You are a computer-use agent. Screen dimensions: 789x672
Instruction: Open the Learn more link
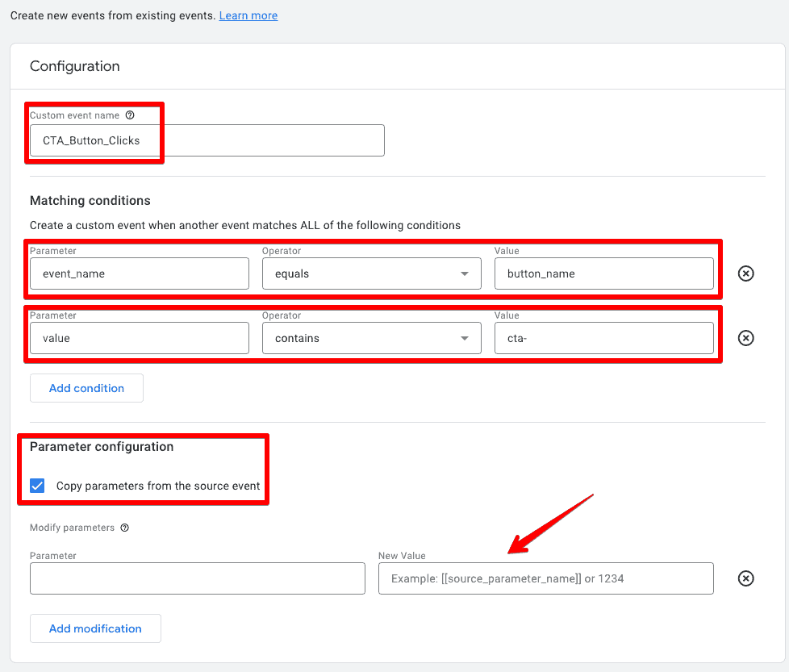tap(248, 15)
